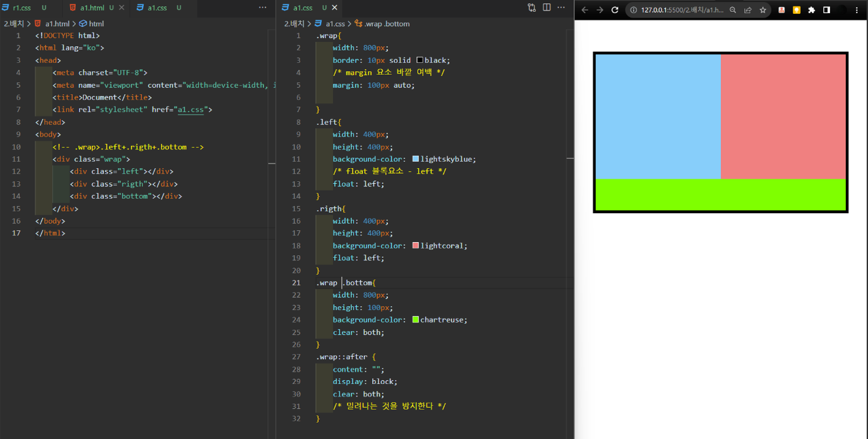Viewport: 868px width, 439px height.
Task: Open the yellow browser extension icon
Action: 797,10
